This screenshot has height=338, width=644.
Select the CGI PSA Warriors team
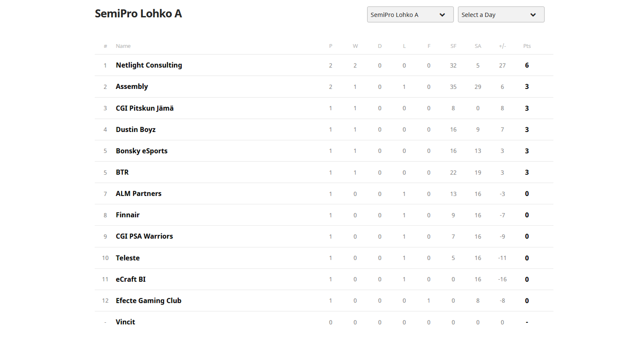[144, 236]
